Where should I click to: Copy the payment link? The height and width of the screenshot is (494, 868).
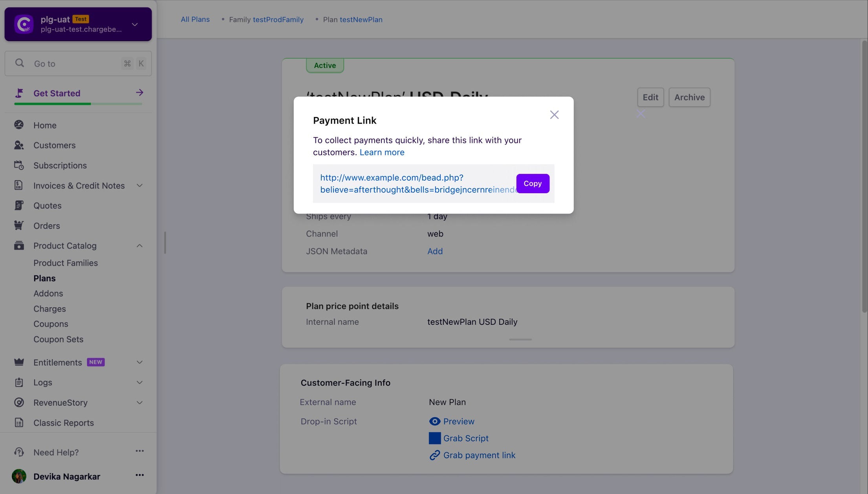coord(533,183)
